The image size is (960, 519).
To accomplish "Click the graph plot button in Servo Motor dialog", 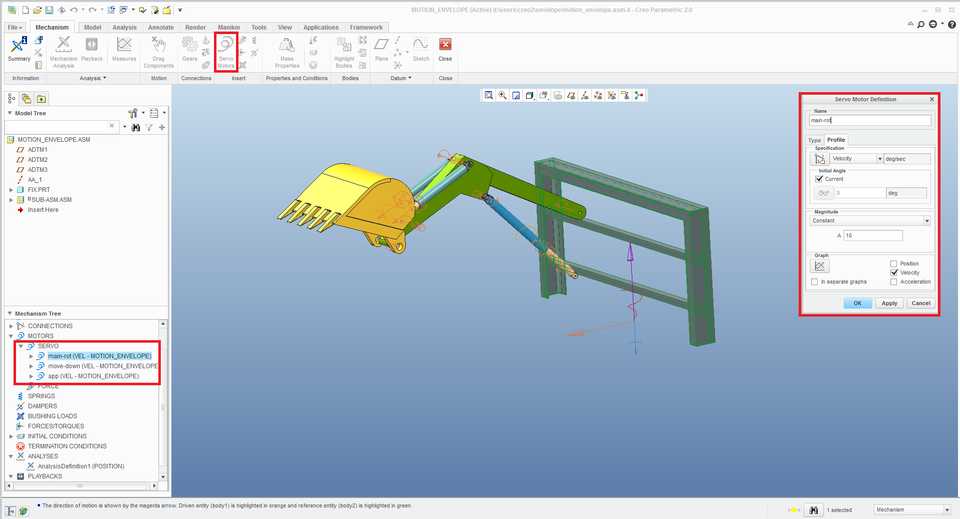I will [819, 266].
